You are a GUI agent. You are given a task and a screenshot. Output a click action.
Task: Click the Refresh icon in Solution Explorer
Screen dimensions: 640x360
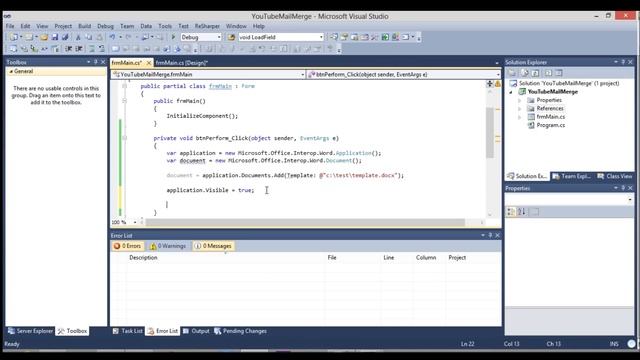point(536,73)
